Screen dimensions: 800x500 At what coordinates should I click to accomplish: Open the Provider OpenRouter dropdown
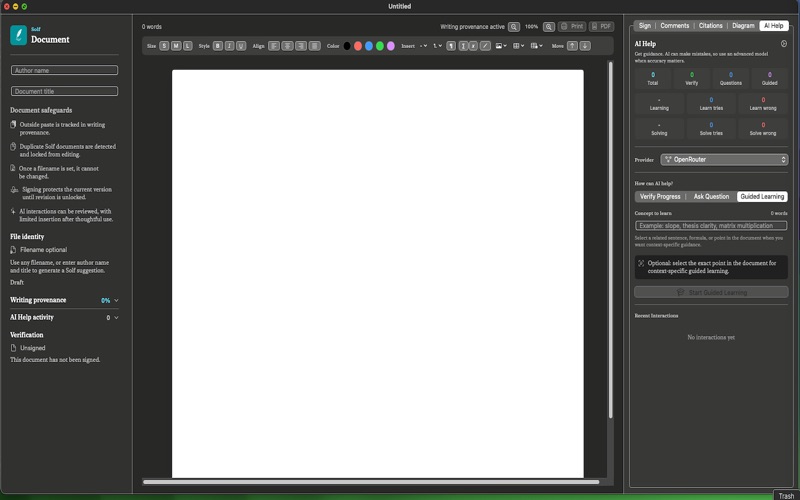pos(724,160)
